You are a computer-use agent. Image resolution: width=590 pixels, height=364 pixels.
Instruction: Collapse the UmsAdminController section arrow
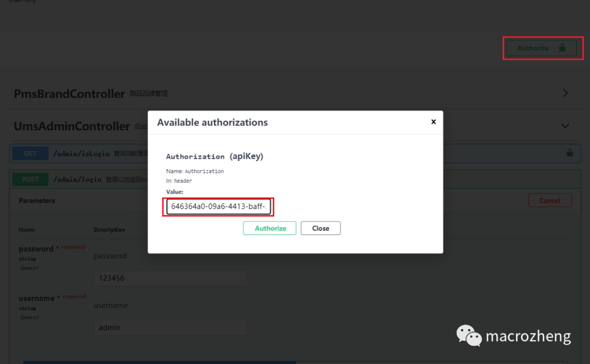pos(565,126)
